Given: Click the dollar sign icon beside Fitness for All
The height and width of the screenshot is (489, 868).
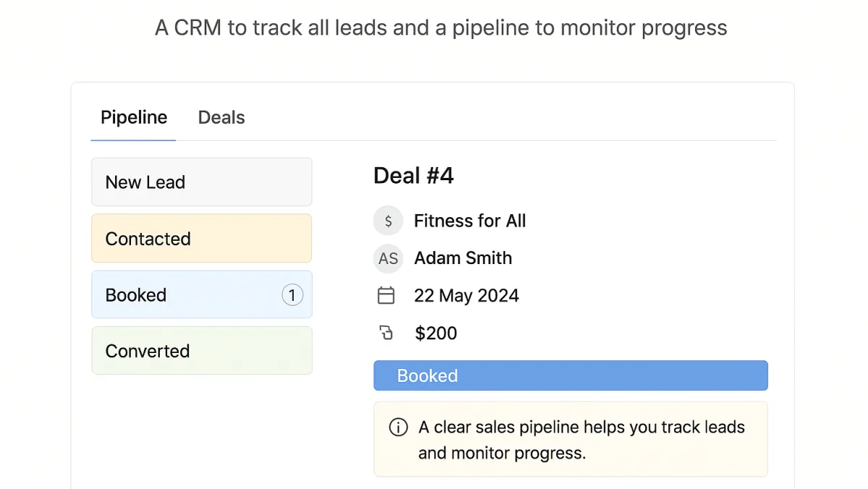Looking at the screenshot, I should tap(388, 221).
